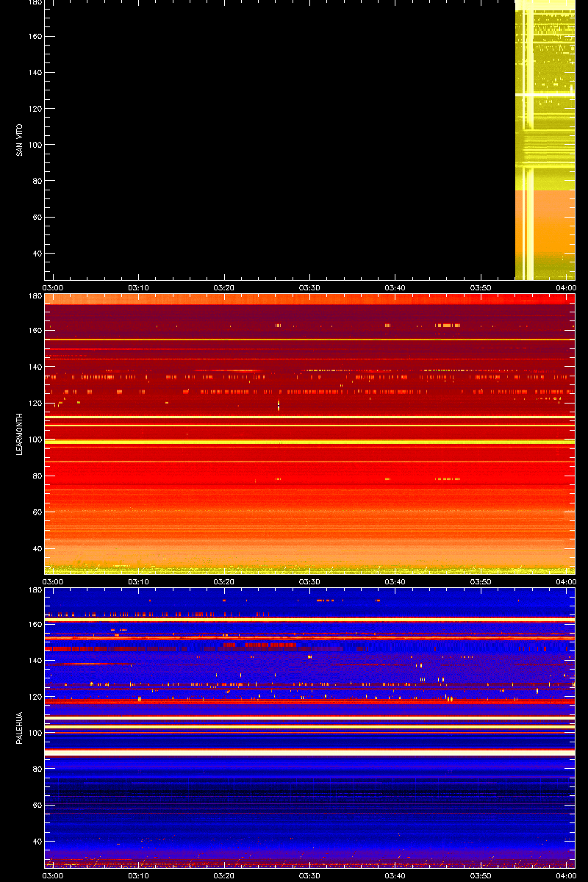Click the 04:00 time label below San Vito plot
This screenshot has height=882, width=588.
click(x=566, y=288)
